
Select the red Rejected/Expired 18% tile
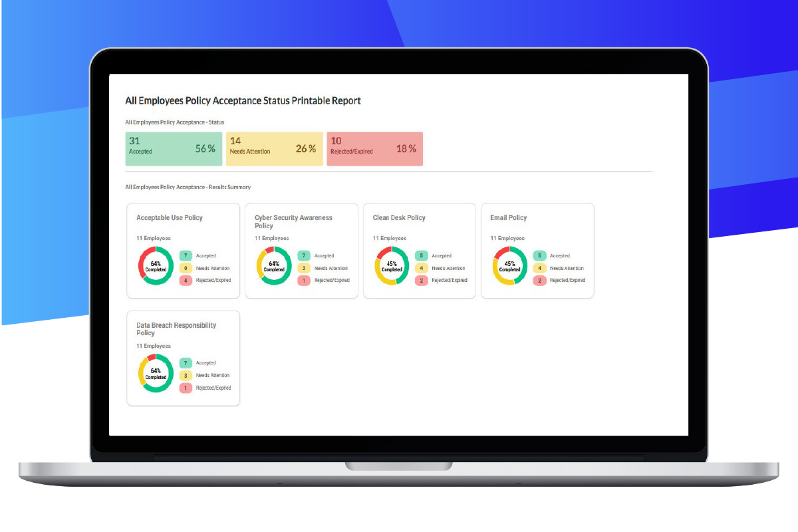pyautogui.click(x=374, y=149)
